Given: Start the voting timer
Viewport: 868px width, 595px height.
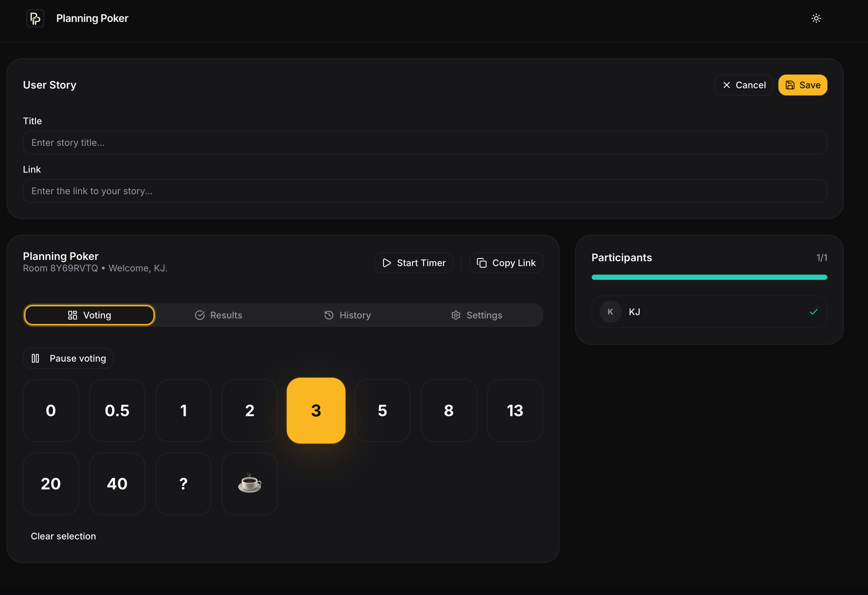Looking at the screenshot, I should [x=413, y=263].
